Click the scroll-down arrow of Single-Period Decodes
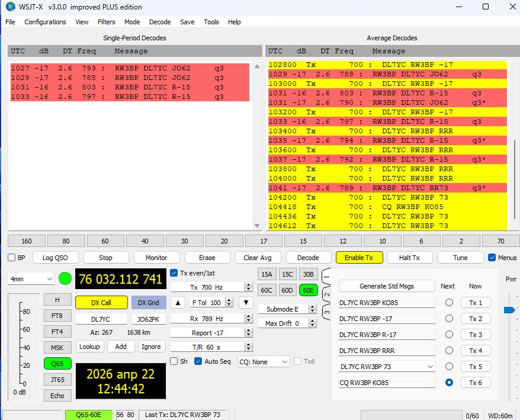This screenshot has width=520, height=420. [257, 226]
